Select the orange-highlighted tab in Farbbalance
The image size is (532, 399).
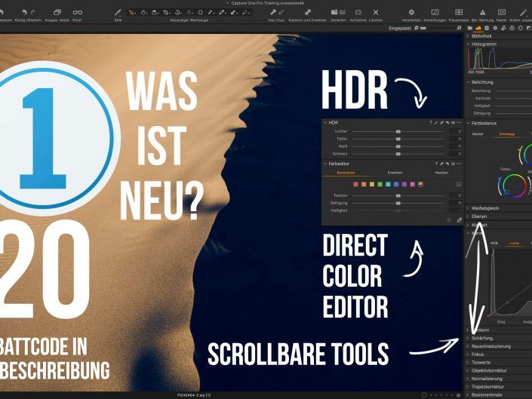coord(507,134)
